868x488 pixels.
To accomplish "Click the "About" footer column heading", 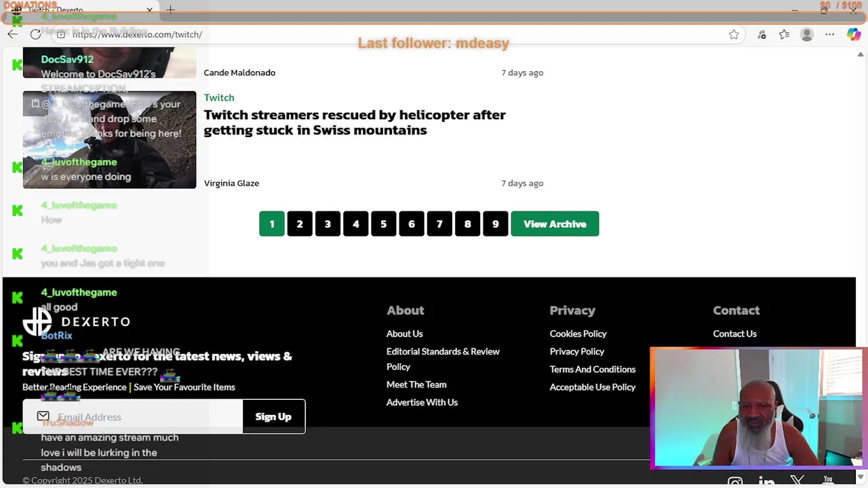I will click(x=405, y=310).
